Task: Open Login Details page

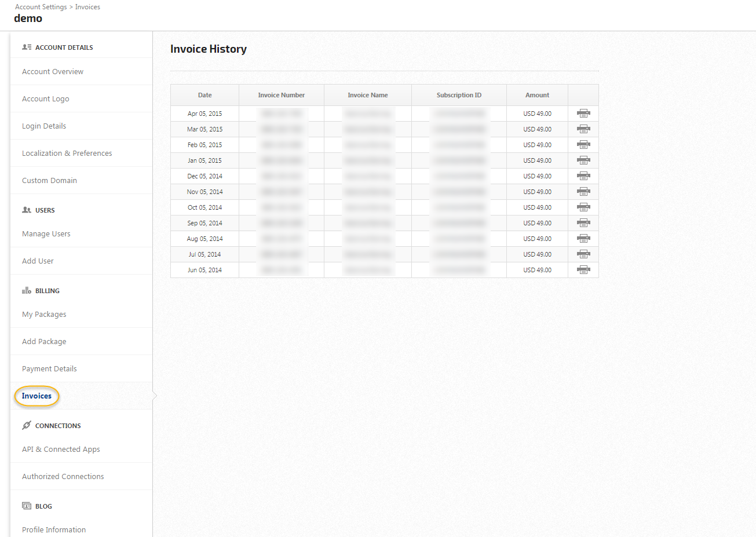Action: [x=44, y=126]
